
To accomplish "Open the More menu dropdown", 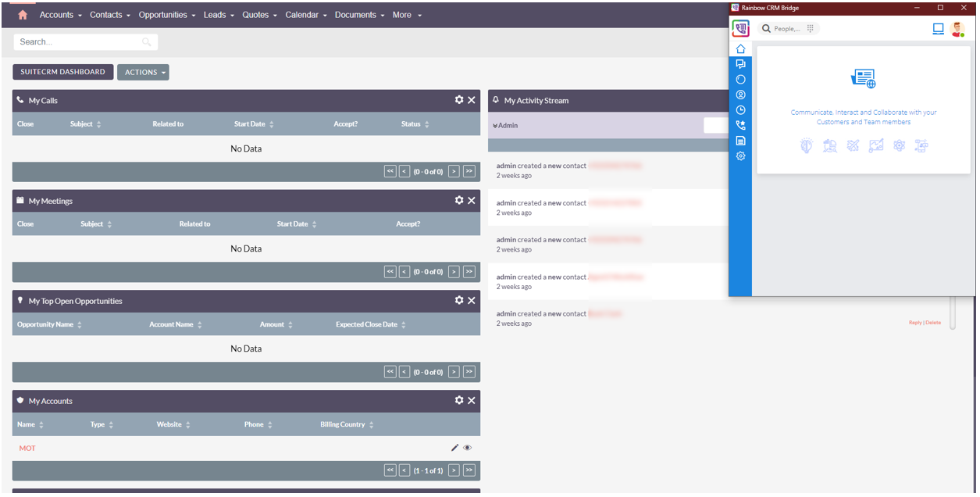I will (407, 15).
